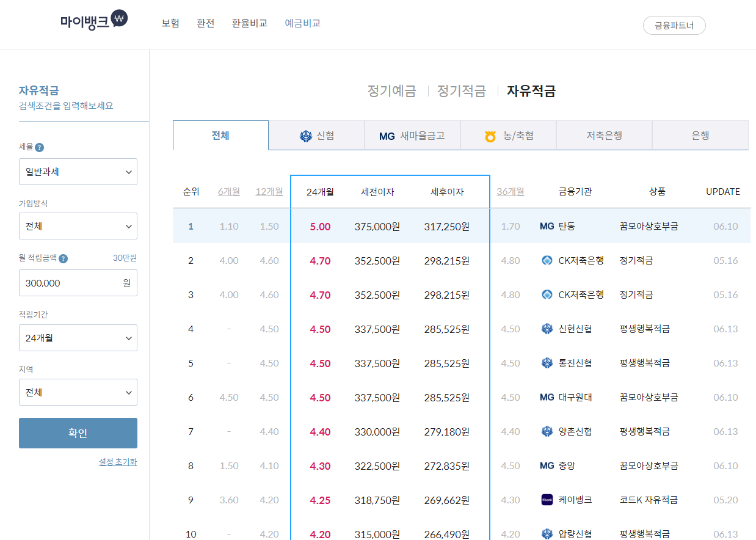Click the 금융파트너 button
This screenshot has height=540, width=756.
[674, 26]
